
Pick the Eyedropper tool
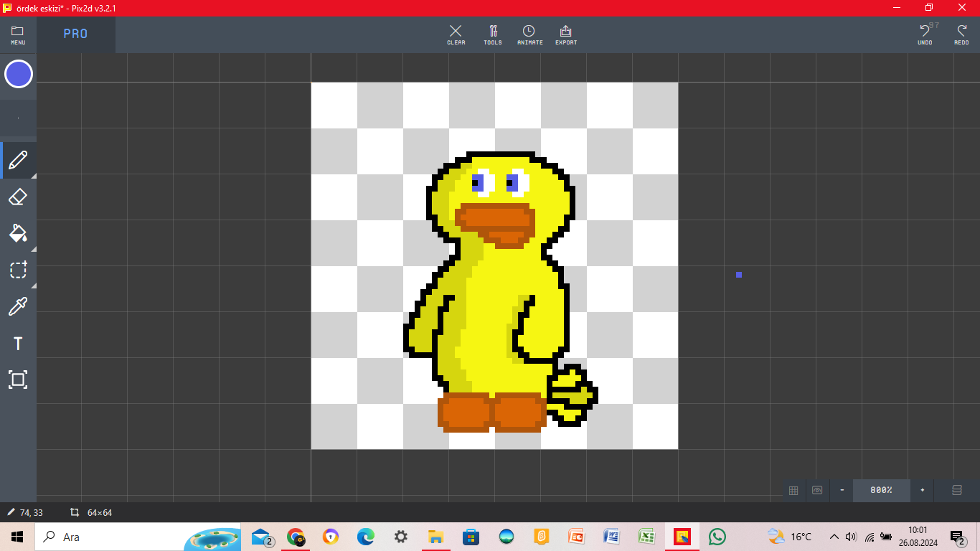[x=18, y=307]
